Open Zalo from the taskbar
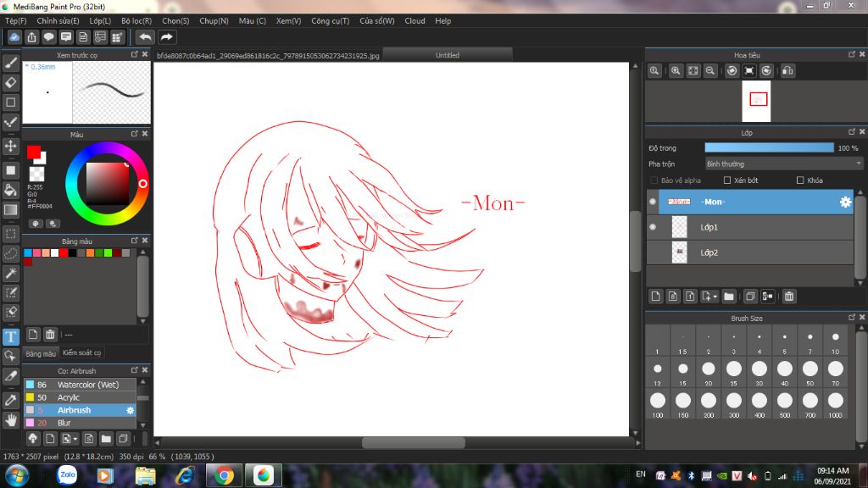868x488 pixels. click(68, 474)
